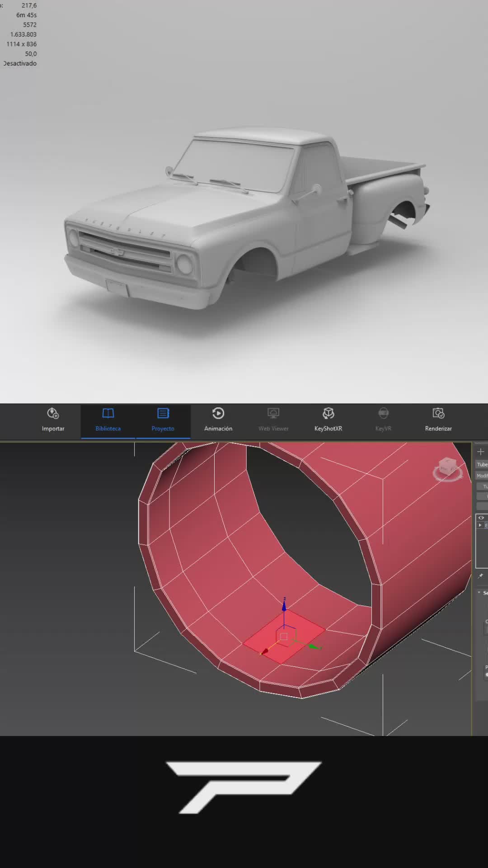
Task: Click the pin stack icon
Action: (x=481, y=576)
